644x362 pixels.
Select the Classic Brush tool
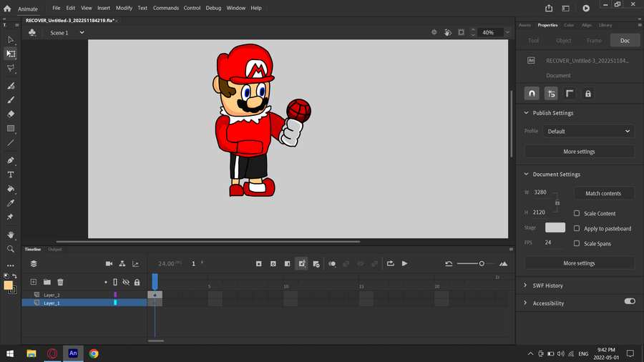point(11,99)
